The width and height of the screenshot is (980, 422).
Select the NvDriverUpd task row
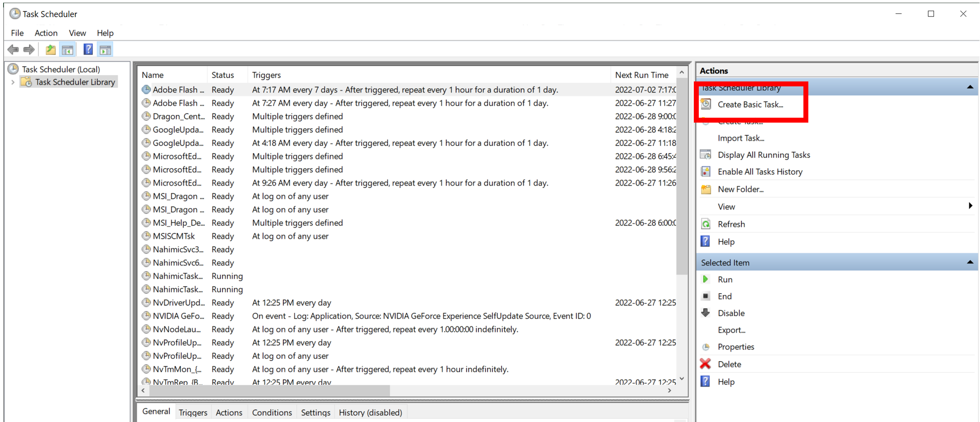[179, 303]
